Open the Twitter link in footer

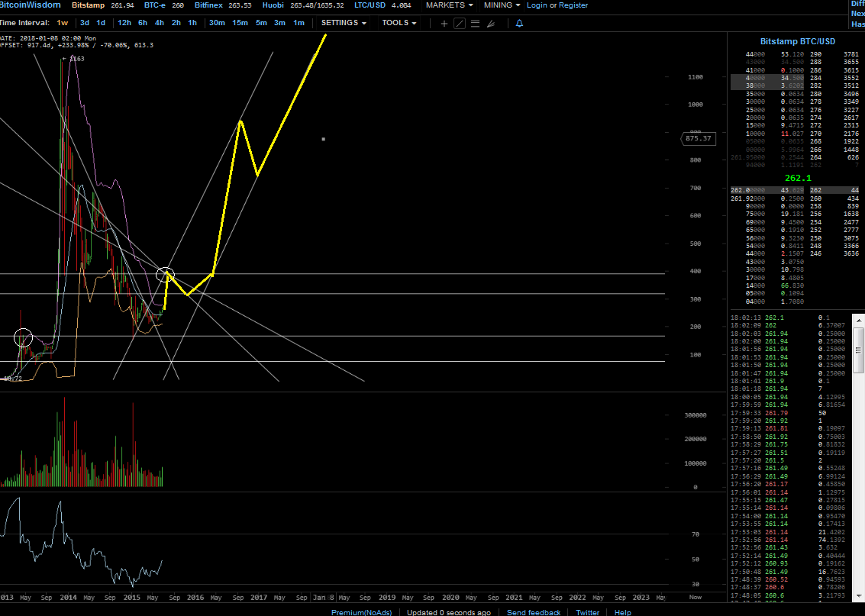click(x=588, y=612)
